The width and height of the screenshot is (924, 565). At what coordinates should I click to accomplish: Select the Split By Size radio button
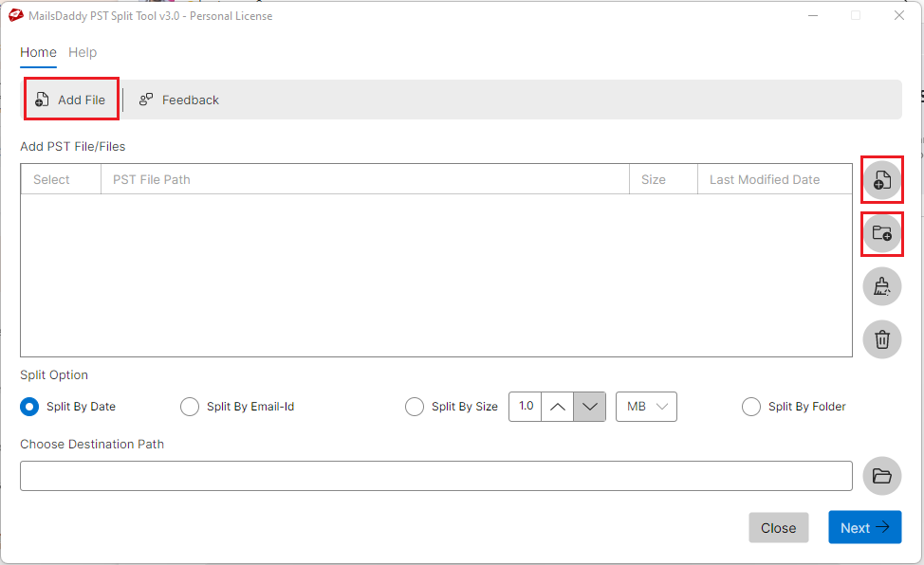click(415, 407)
